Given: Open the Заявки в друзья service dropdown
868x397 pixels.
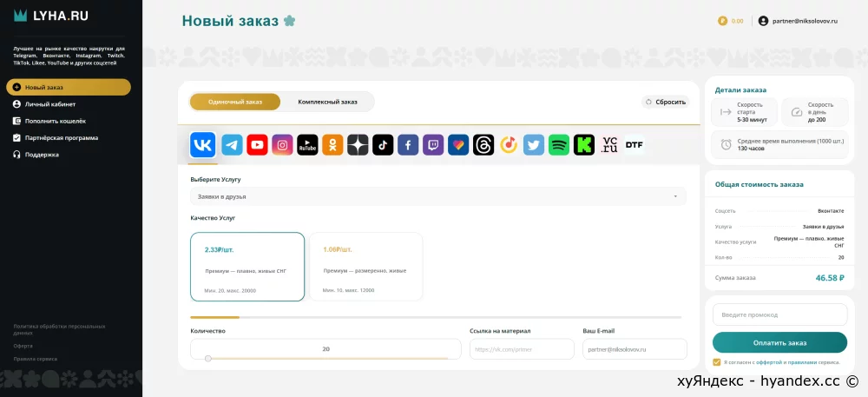Looking at the screenshot, I should pos(437,196).
